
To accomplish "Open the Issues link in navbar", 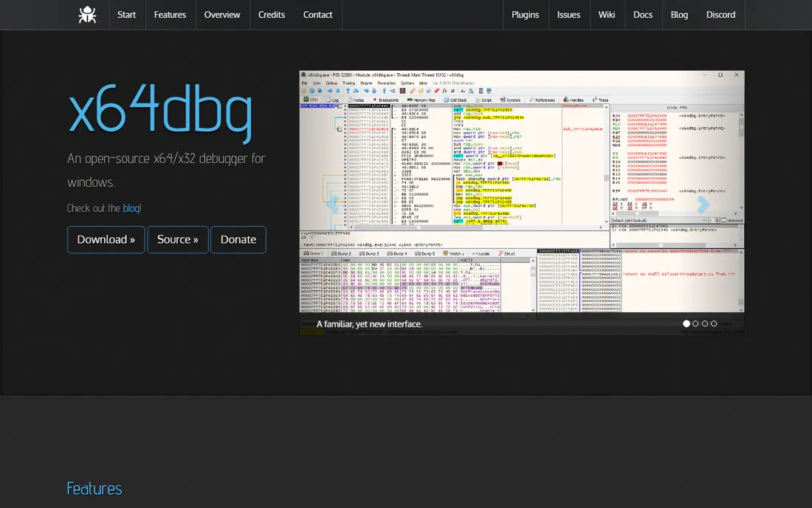I will tap(568, 15).
